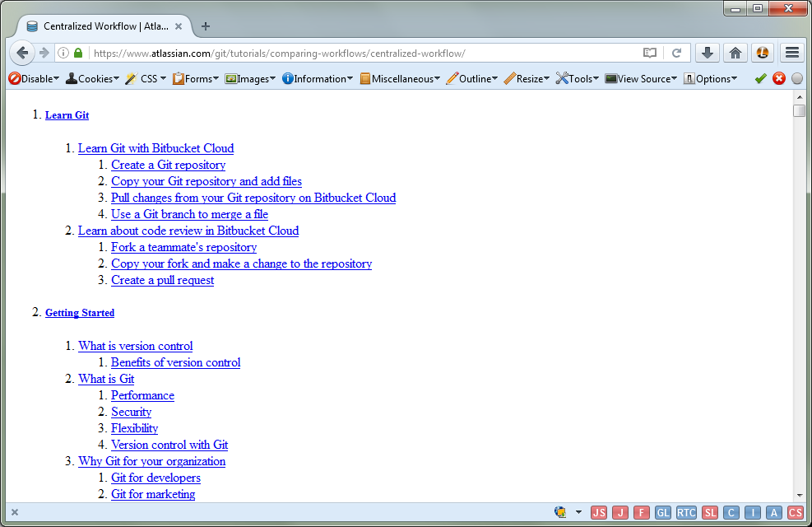Open the Forms dropdown menu
Screen dimensions: 812x527
(195, 79)
